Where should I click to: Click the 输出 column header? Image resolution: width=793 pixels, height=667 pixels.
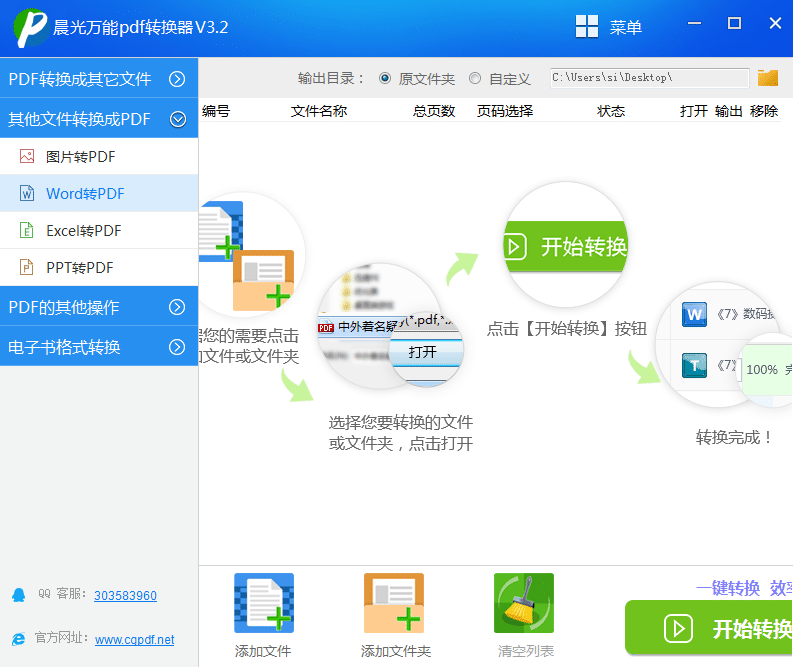pyautogui.click(x=728, y=111)
